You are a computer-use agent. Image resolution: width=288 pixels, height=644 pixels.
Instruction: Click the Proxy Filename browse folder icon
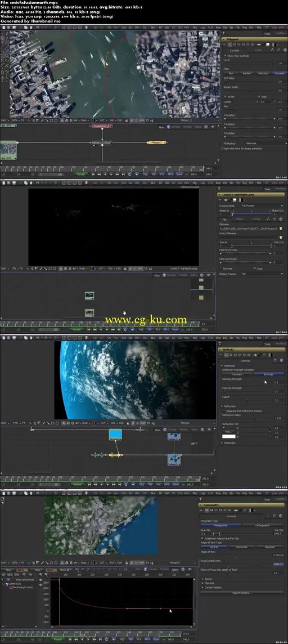pos(281,238)
